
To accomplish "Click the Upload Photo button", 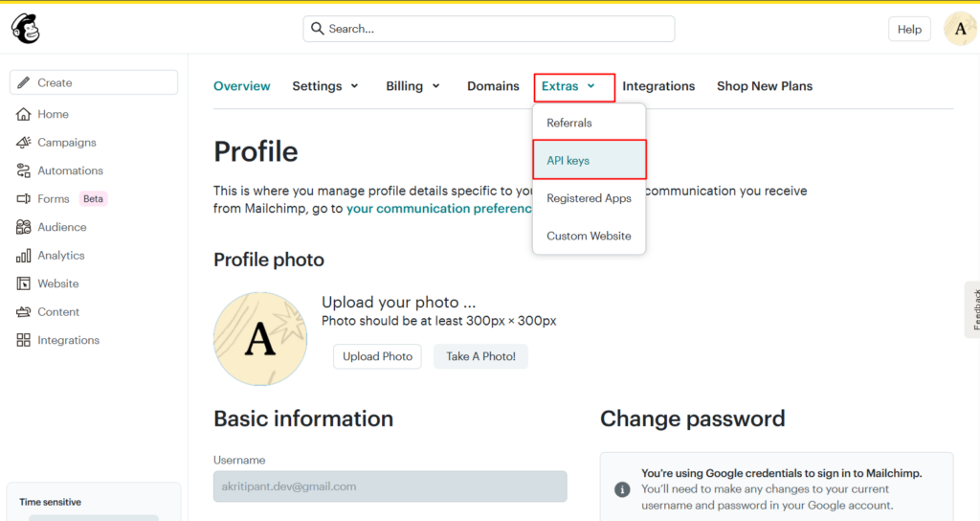I will tap(377, 356).
